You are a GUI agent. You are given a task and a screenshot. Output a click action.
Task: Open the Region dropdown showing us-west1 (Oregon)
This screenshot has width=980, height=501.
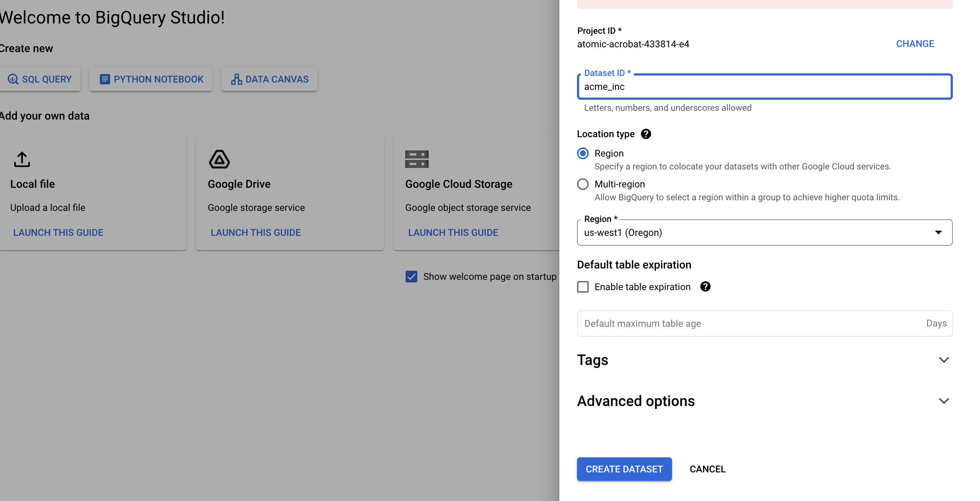[x=764, y=232]
